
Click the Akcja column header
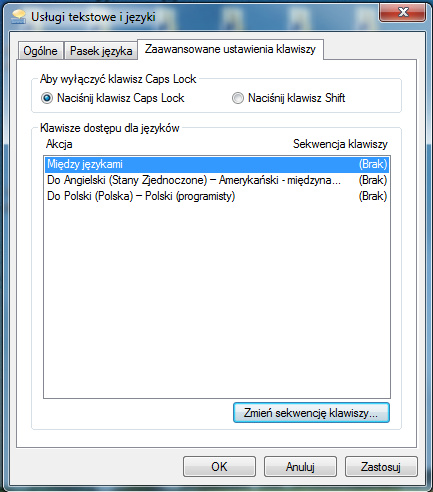59,144
